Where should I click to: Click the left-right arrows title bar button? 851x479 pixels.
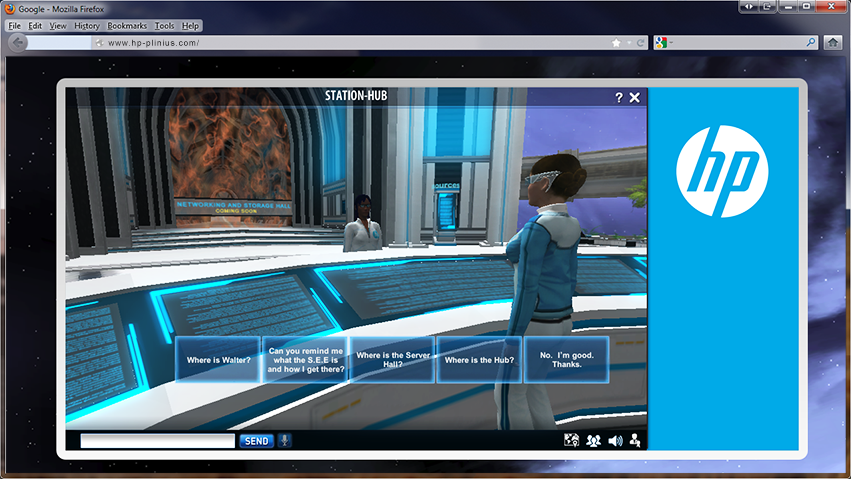click(748, 7)
